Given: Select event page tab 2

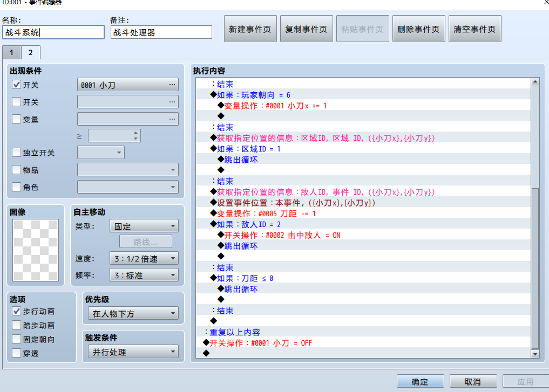Looking at the screenshot, I should click(31, 52).
